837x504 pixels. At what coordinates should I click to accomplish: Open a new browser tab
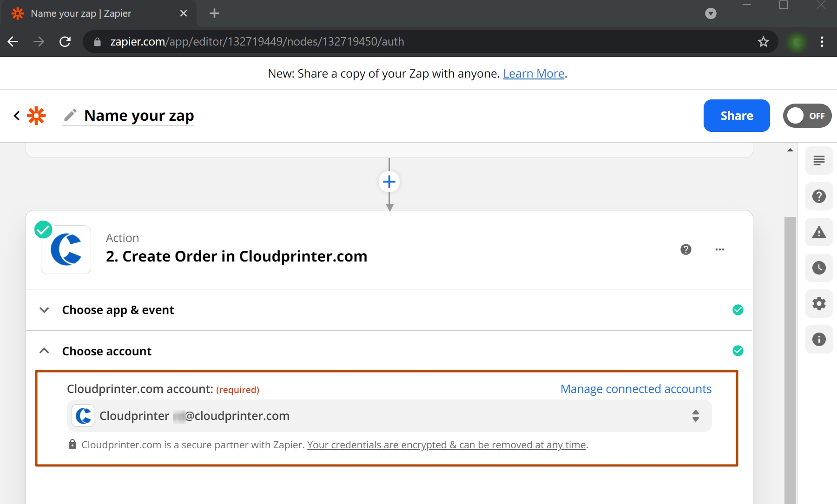tap(214, 13)
